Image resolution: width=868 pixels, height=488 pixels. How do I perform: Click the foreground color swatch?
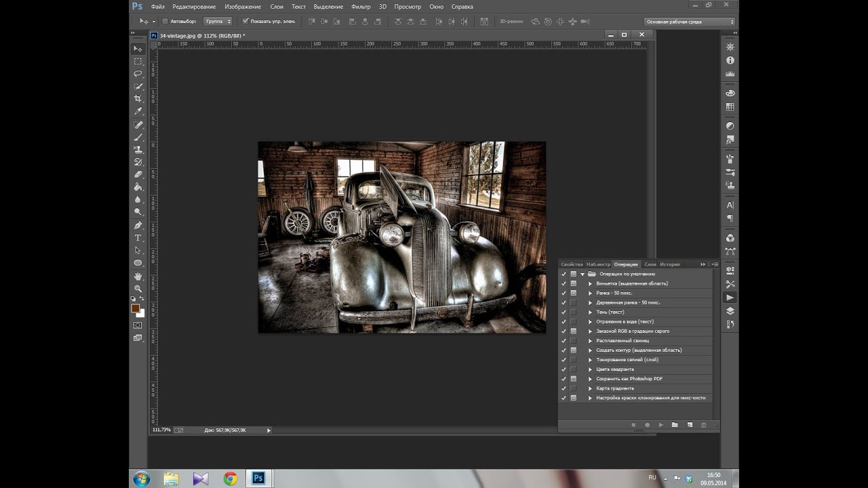pos(135,308)
